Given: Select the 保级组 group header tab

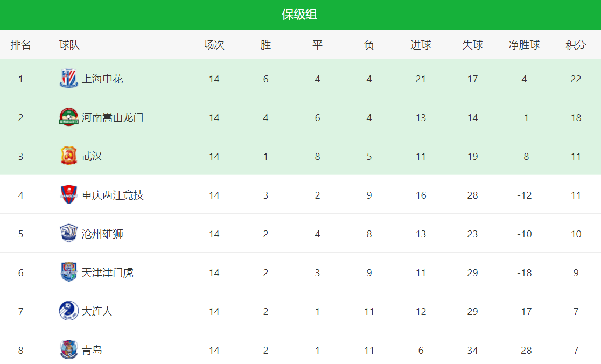Looking at the screenshot, I should pos(300,15).
